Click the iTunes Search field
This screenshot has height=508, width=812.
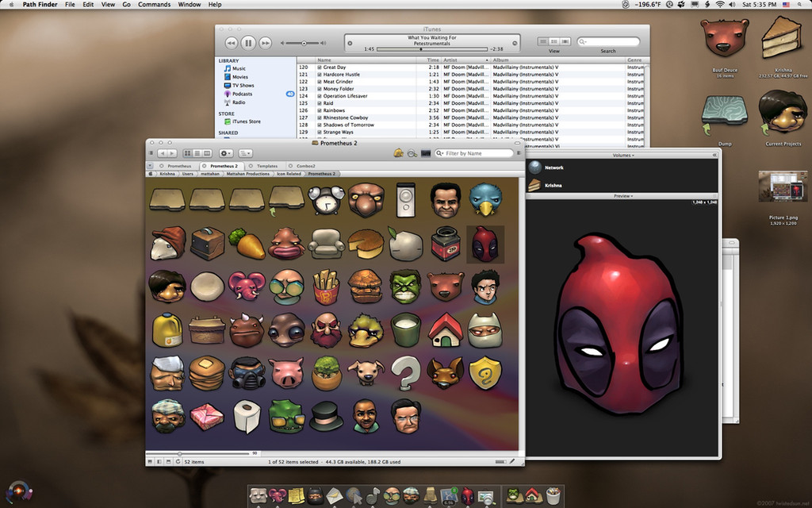(608, 41)
